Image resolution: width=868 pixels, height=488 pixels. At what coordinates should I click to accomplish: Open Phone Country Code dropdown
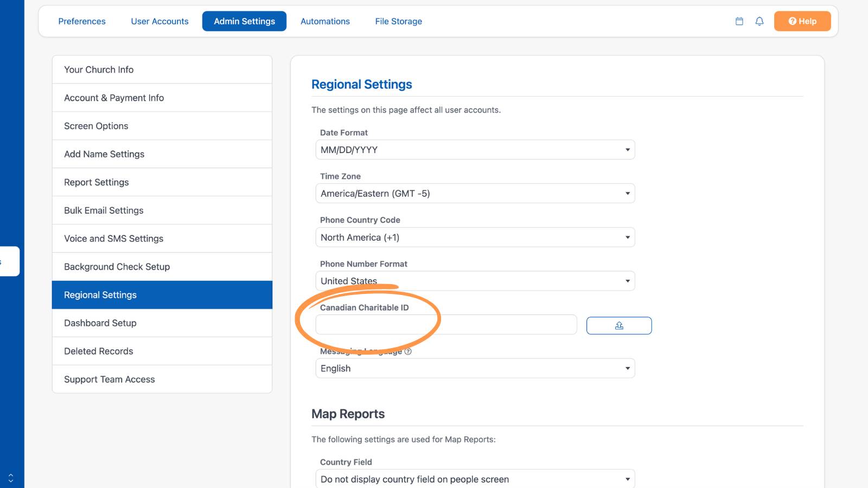tap(475, 237)
